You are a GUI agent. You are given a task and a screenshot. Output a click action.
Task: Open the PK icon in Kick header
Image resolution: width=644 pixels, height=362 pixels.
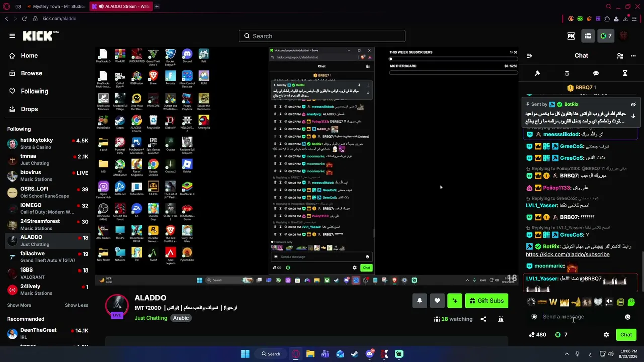click(x=571, y=36)
